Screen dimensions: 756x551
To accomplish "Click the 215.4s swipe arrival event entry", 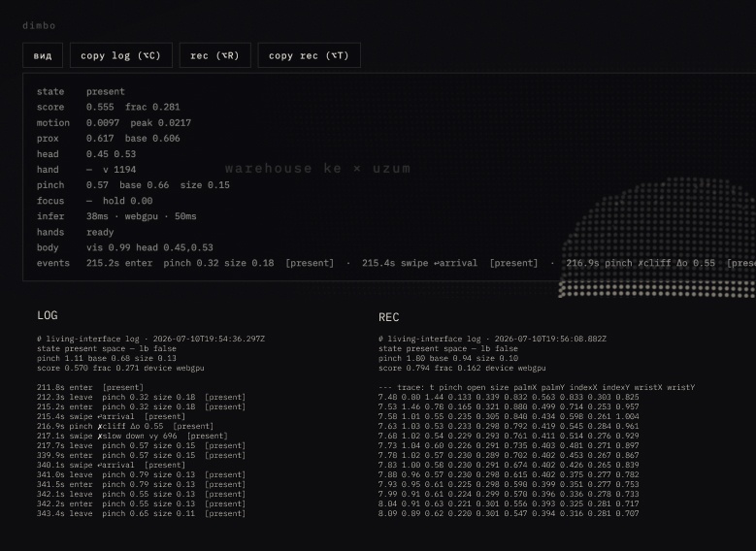I will pyautogui.click(x=450, y=263).
